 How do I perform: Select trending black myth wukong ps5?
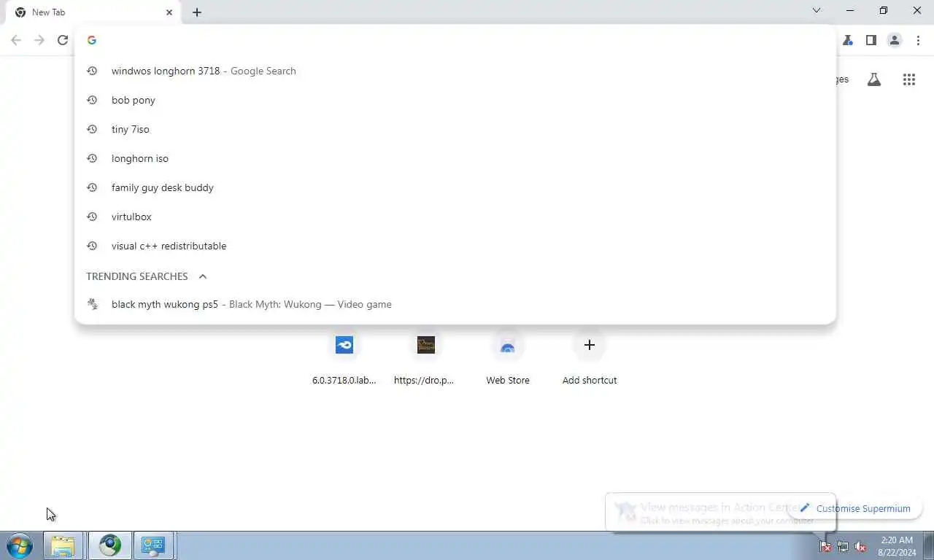(455, 304)
